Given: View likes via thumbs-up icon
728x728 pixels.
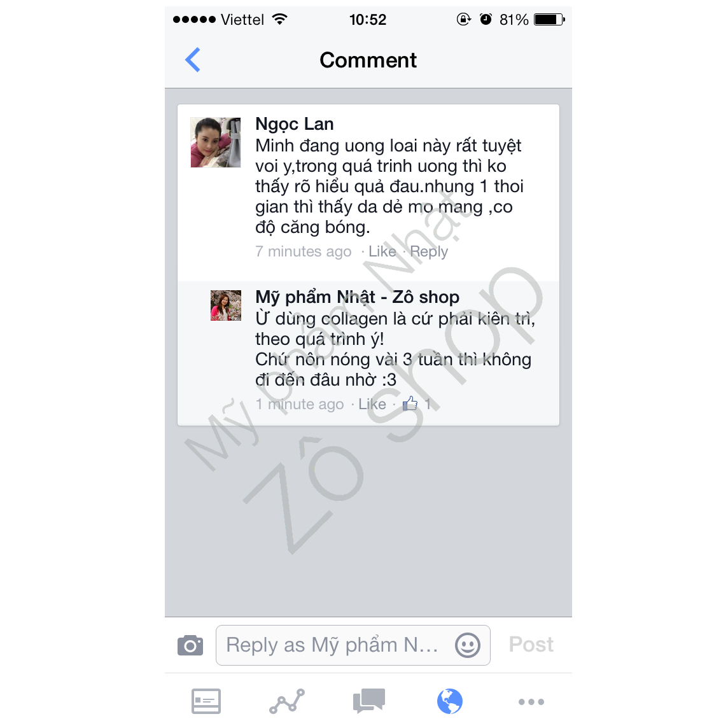Looking at the screenshot, I should tap(410, 403).
